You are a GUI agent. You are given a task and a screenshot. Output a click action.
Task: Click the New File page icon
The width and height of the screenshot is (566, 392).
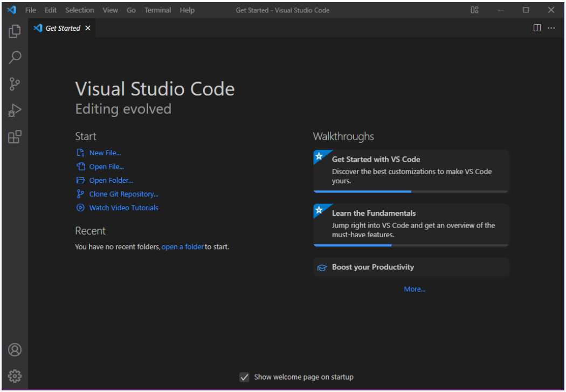[80, 153]
